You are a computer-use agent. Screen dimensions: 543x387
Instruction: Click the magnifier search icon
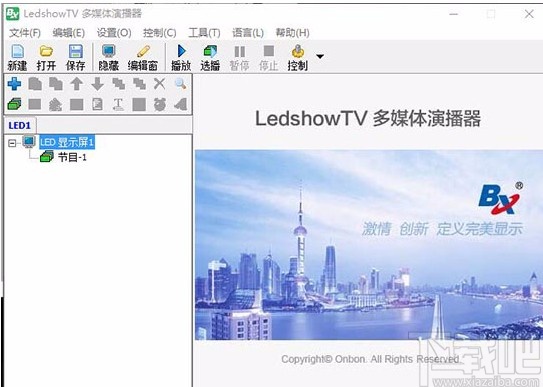point(180,83)
